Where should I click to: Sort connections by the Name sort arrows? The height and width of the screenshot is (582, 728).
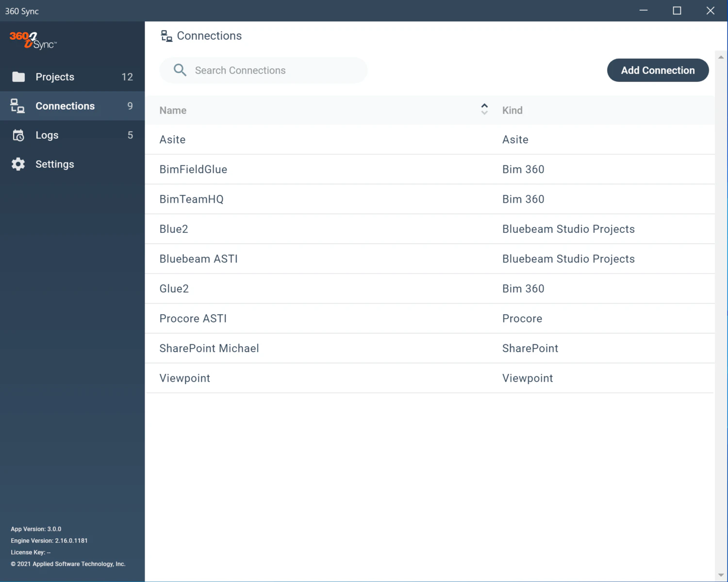pos(484,109)
